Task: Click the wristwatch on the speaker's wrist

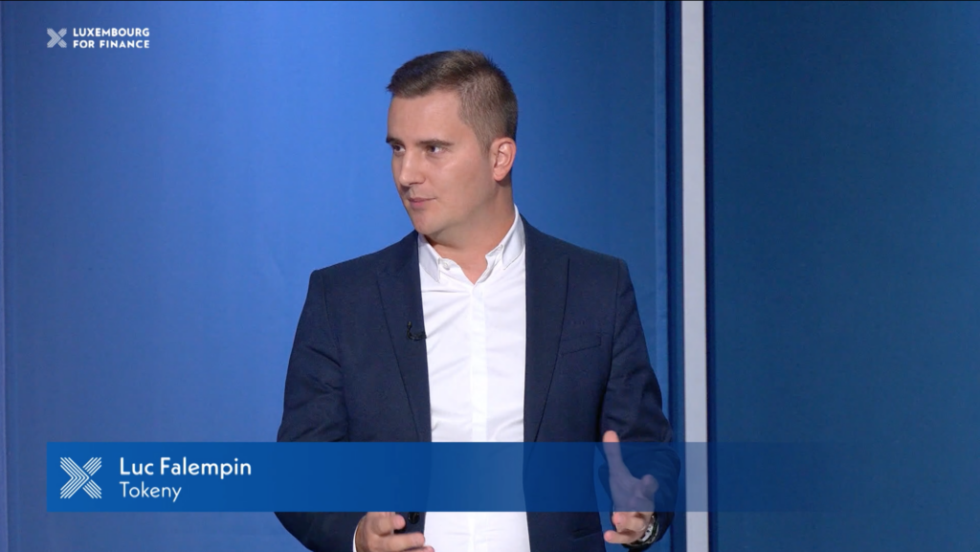Action: pos(650,530)
